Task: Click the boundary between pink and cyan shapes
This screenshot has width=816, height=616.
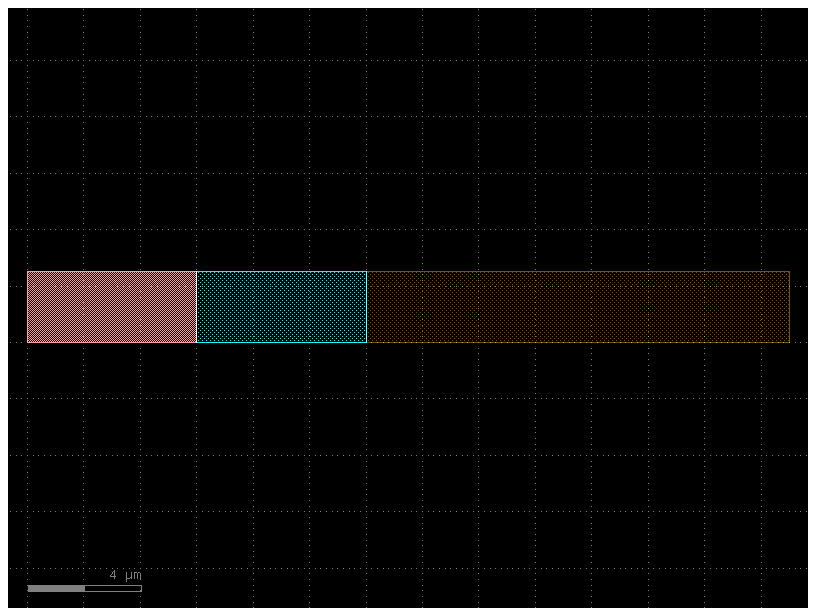Action: (x=197, y=305)
